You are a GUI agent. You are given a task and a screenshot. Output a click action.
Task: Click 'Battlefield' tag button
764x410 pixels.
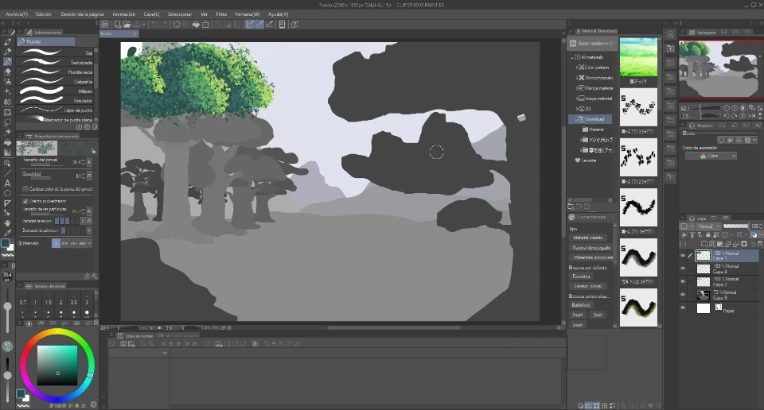[582, 305]
